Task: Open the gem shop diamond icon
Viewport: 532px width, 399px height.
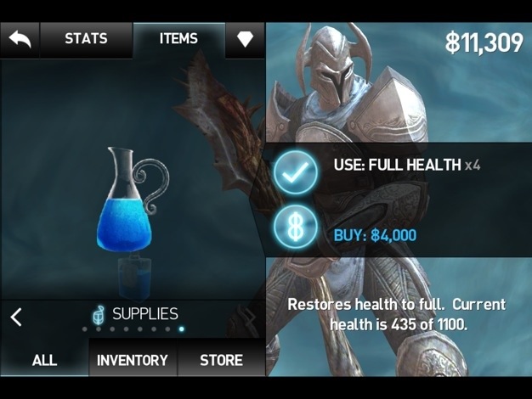Action: 245,39
